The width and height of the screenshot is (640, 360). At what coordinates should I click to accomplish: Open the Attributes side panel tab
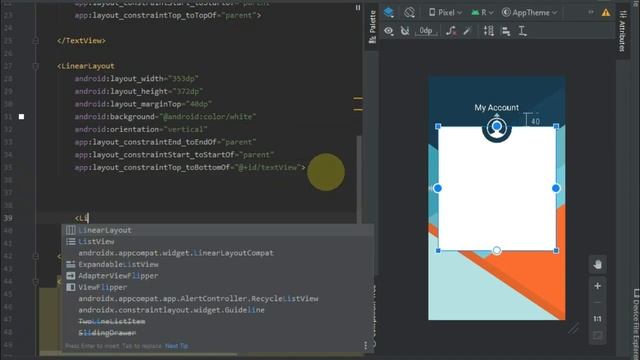622,31
